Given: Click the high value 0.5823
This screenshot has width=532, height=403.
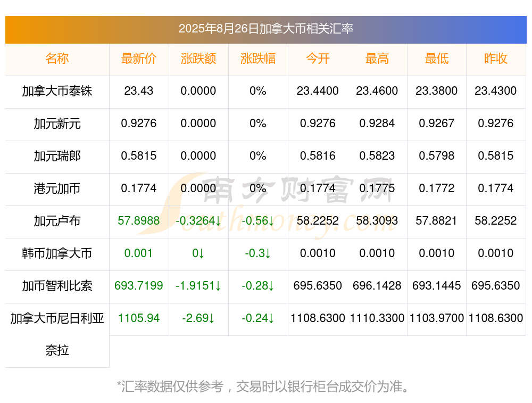Looking at the screenshot, I should (x=377, y=156).
